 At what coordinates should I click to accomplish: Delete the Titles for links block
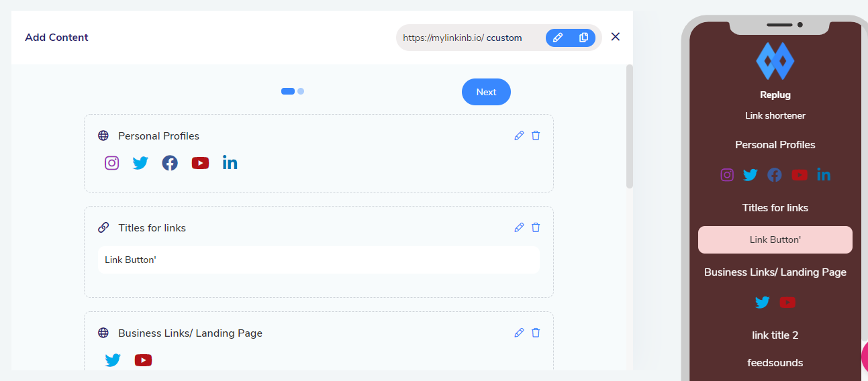point(536,227)
